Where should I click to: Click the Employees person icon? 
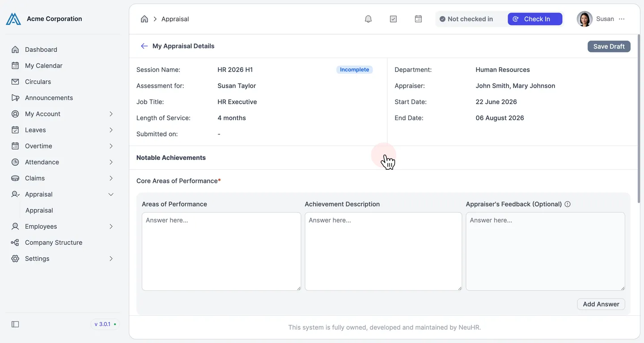[x=15, y=226]
